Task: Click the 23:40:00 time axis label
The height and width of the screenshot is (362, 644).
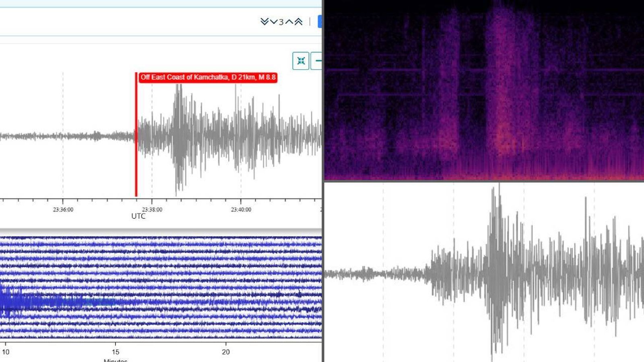Action: 241,210
